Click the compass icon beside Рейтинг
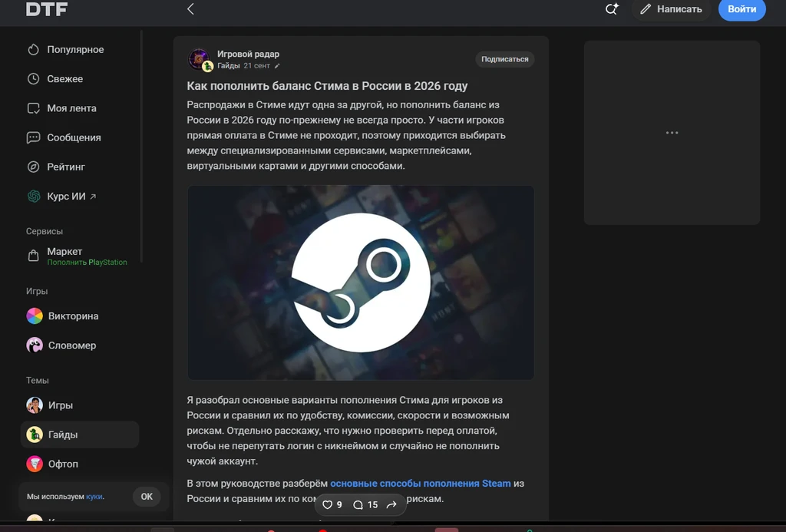This screenshot has width=786, height=532. (x=33, y=167)
